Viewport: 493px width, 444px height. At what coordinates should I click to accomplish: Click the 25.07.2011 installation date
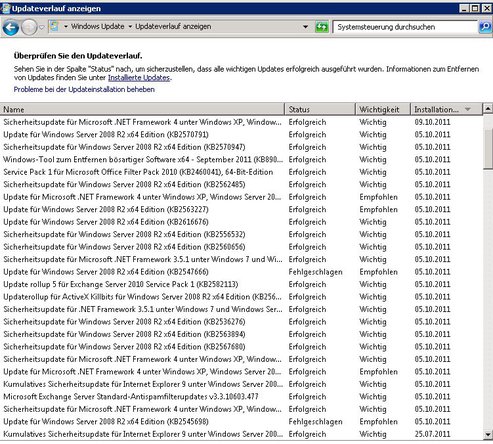[x=432, y=434]
